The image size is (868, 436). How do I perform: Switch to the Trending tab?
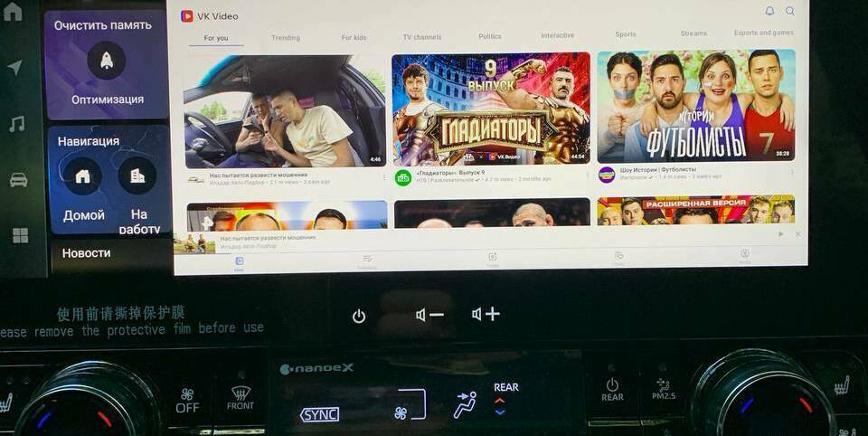pyautogui.click(x=286, y=38)
